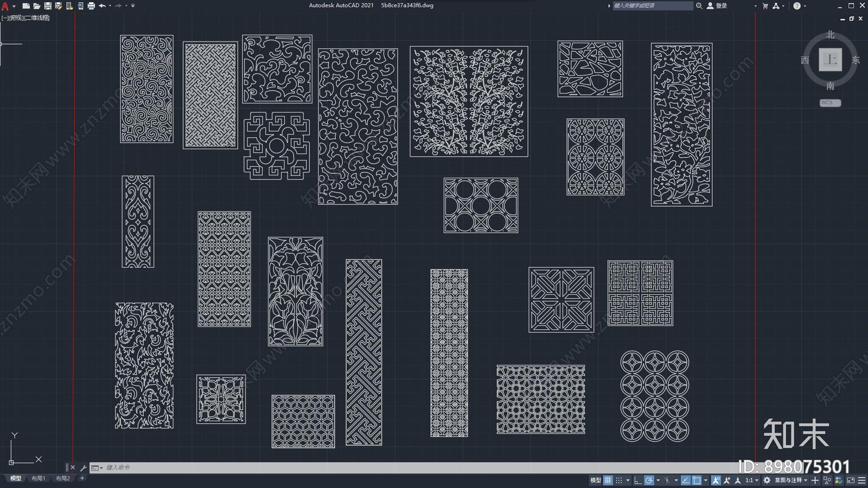868x488 pixels.
Task: Click the Autodesk connect triangle icon
Action: tap(776, 6)
